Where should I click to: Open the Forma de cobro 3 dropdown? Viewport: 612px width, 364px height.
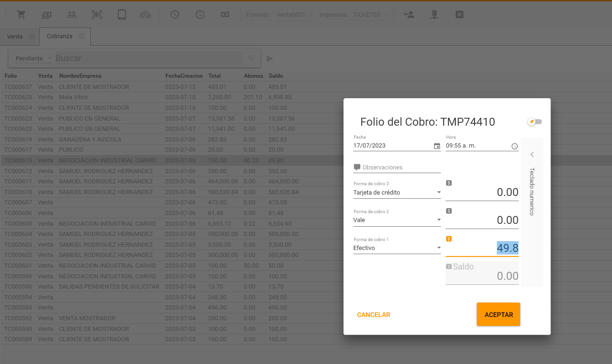397,192
